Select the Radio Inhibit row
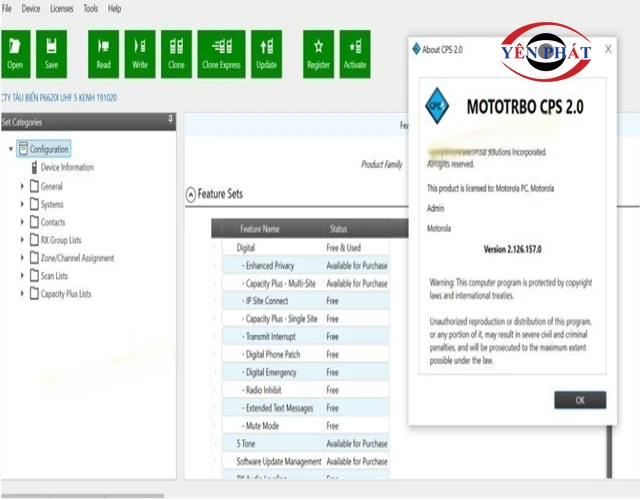The height and width of the screenshot is (500, 640). (305, 390)
